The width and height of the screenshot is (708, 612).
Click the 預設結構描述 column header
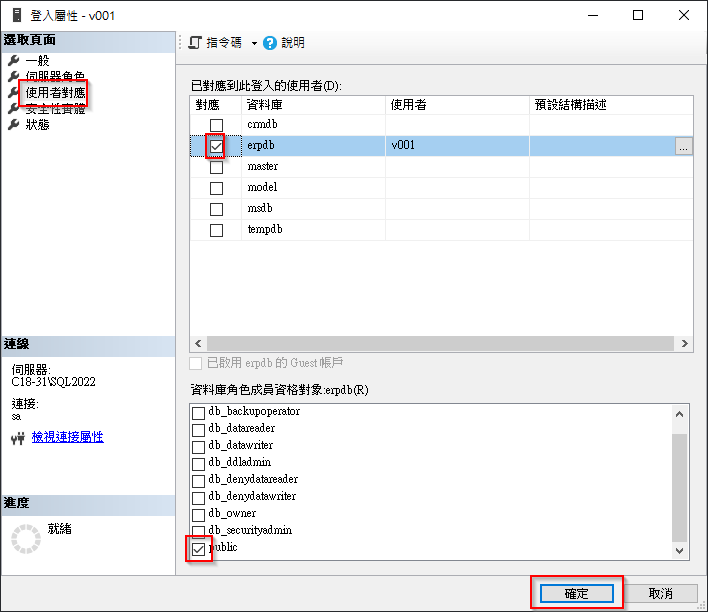point(611,105)
